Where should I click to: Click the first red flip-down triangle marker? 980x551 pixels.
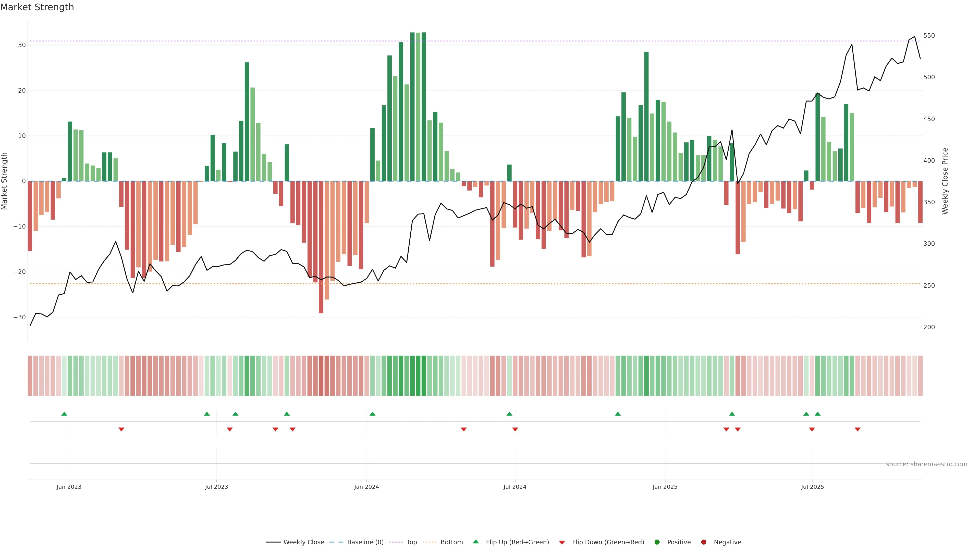point(121,429)
